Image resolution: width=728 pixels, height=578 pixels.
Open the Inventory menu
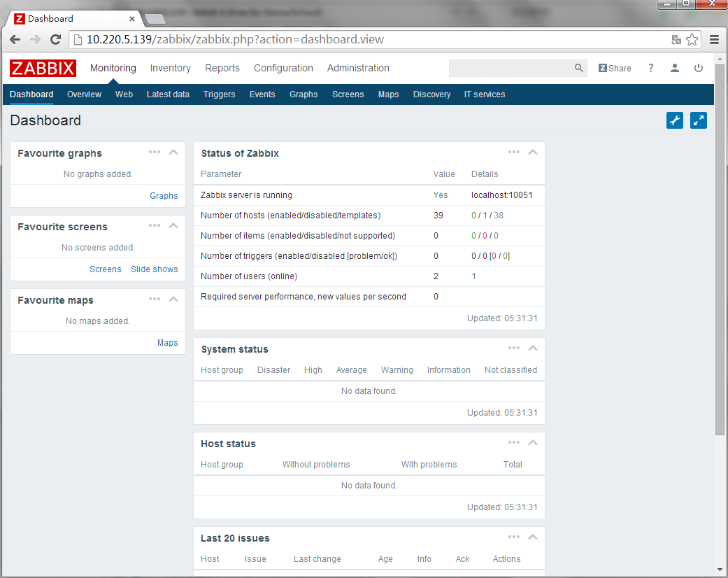click(x=171, y=69)
